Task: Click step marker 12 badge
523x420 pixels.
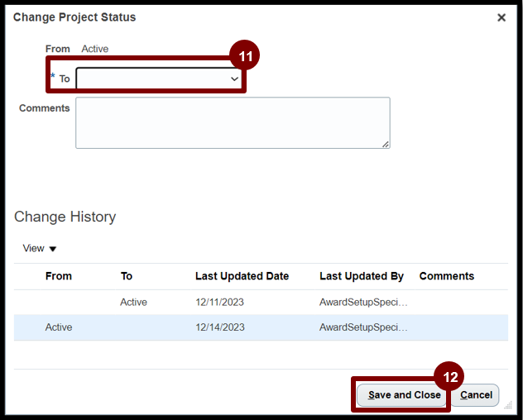Action: 449,377
